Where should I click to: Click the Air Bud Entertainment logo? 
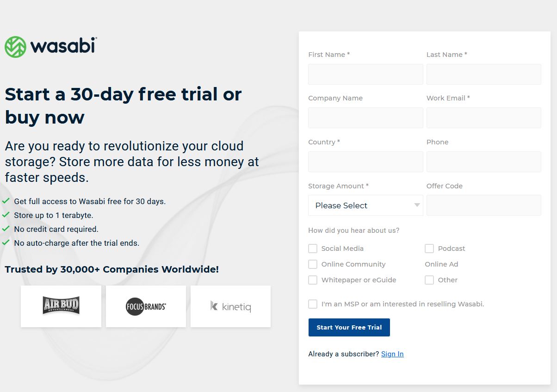click(61, 306)
